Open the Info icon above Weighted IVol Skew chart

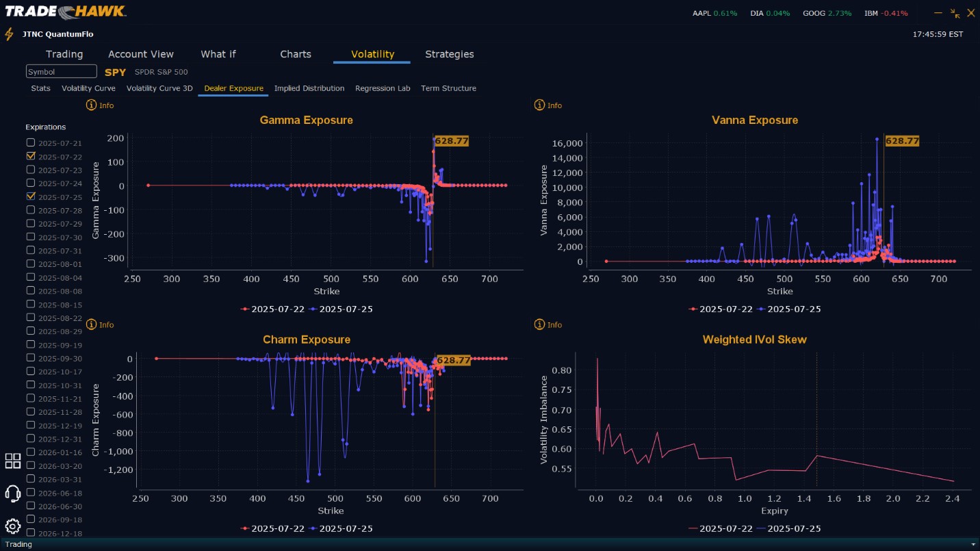pyautogui.click(x=539, y=324)
